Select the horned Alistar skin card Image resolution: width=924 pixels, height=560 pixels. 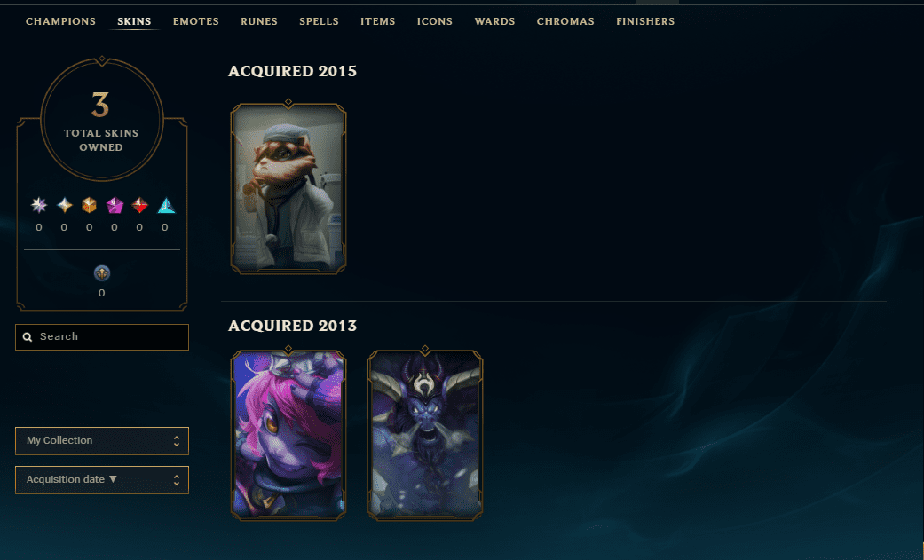pos(425,436)
